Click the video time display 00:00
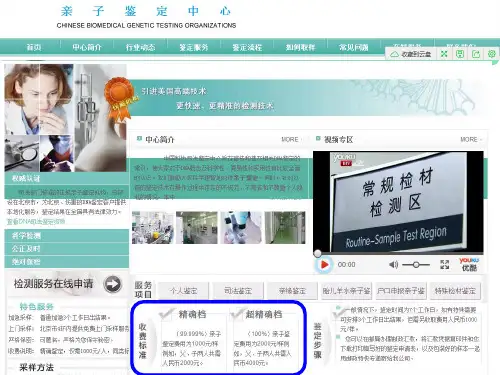500x375 pixels. tap(347, 265)
